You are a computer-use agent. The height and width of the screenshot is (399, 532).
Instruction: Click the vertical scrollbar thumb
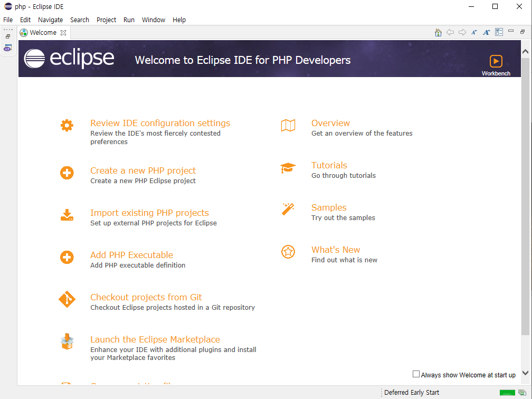click(525, 196)
